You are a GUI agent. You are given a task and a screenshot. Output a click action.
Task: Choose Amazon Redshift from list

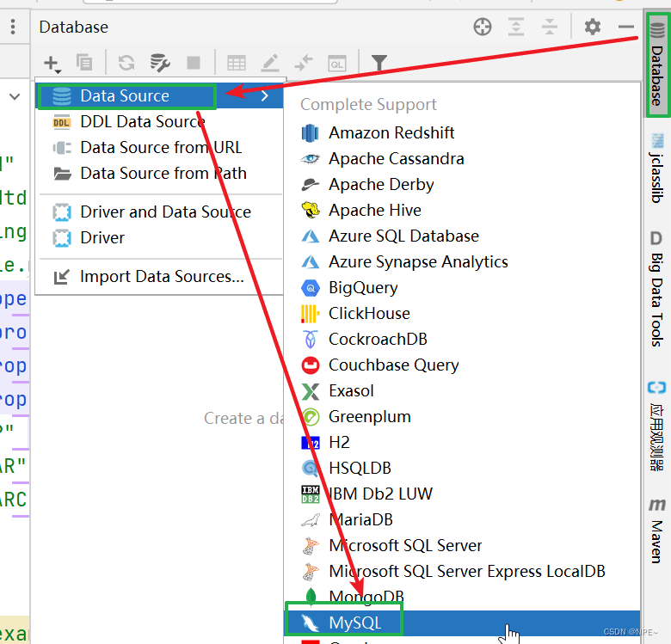point(462,133)
